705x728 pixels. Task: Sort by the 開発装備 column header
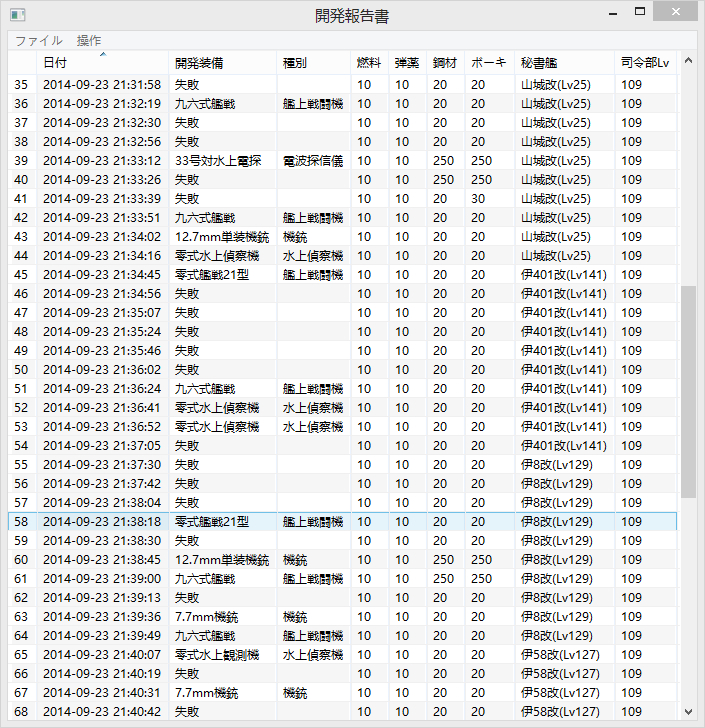click(x=222, y=63)
